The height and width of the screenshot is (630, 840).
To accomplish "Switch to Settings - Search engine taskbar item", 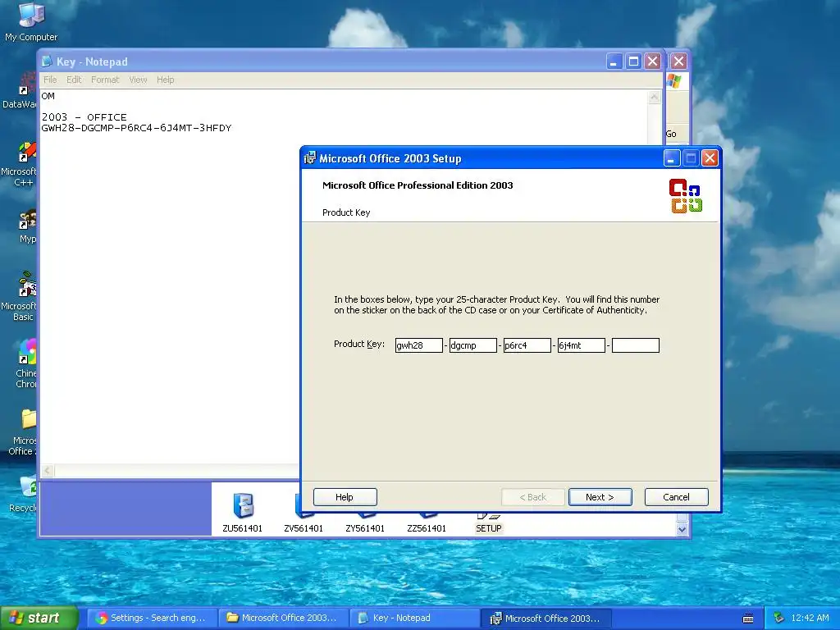I will [153, 619].
